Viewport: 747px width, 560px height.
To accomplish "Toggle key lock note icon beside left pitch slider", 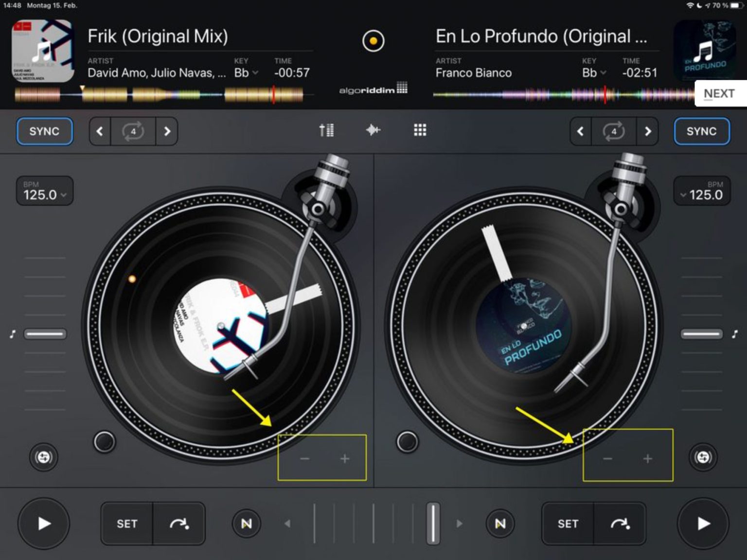I will 13,333.
